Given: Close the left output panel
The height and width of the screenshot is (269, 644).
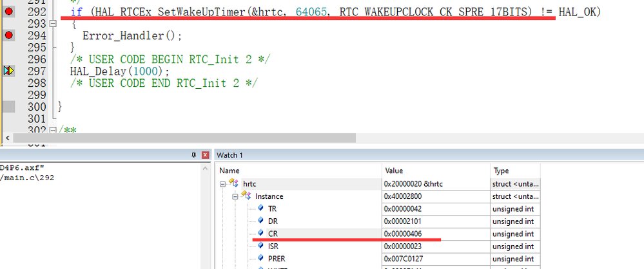Looking at the screenshot, I should coord(206,155).
